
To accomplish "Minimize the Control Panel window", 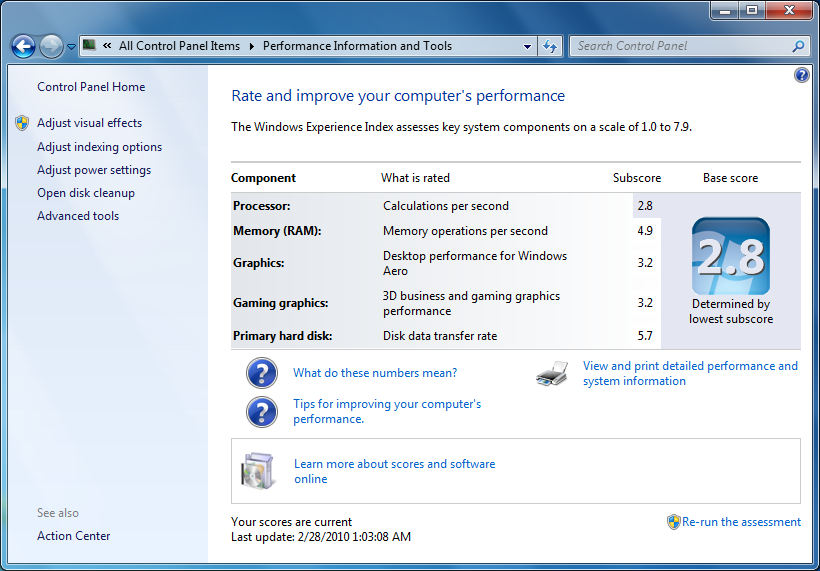I will point(725,10).
